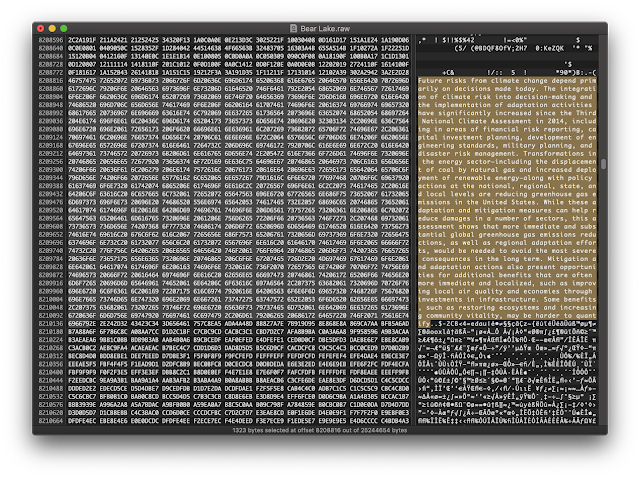Click text line 'yment of renewable energy-along with policy'
Image resolution: width=640 pixels, height=478 pixels.
[x=505, y=178]
